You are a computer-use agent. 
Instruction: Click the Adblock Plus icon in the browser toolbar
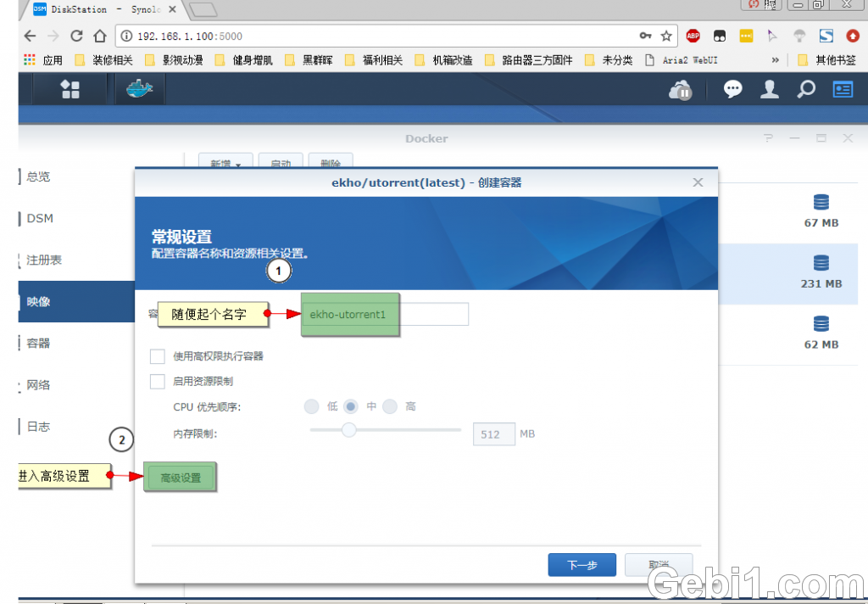693,36
